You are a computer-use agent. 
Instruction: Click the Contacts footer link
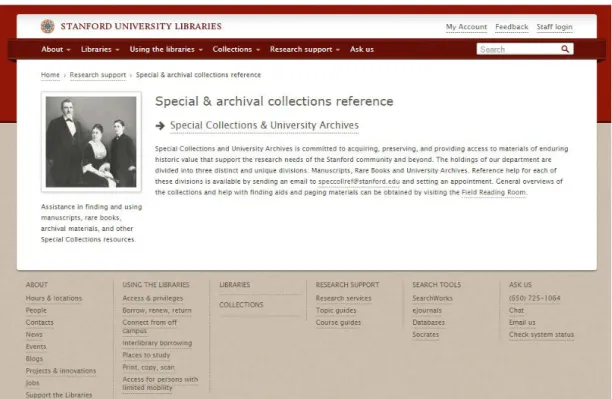[x=39, y=322]
